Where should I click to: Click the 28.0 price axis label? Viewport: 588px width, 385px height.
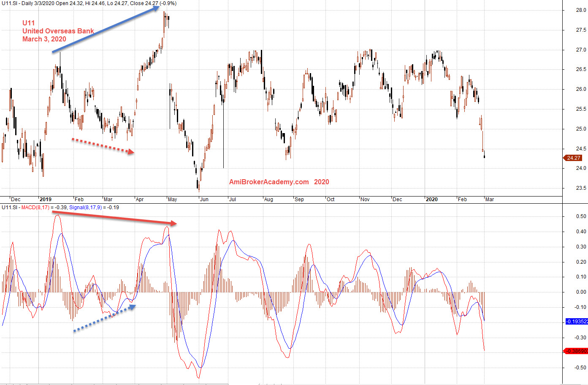581,10
